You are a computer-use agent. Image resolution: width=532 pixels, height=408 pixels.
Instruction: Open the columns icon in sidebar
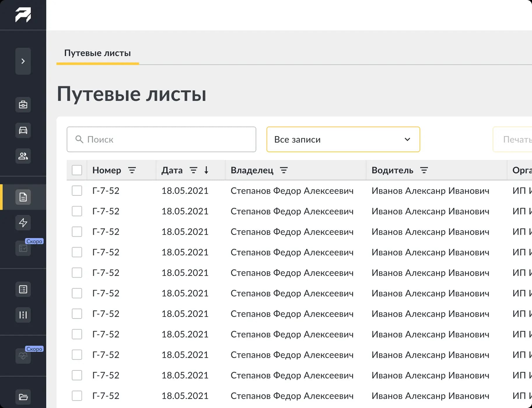pyautogui.click(x=23, y=315)
